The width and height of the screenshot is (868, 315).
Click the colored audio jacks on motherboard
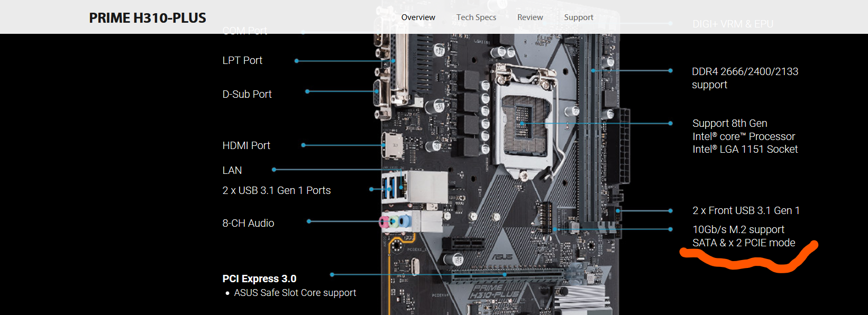point(396,221)
